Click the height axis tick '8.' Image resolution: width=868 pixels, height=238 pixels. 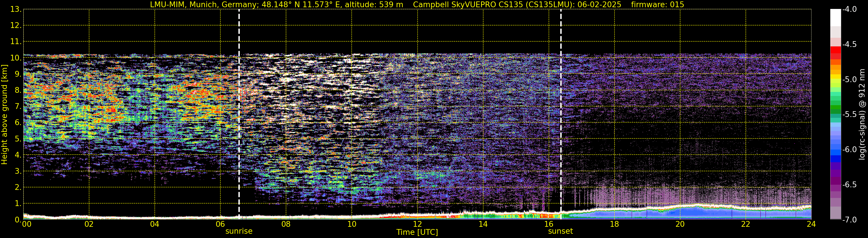18,90
